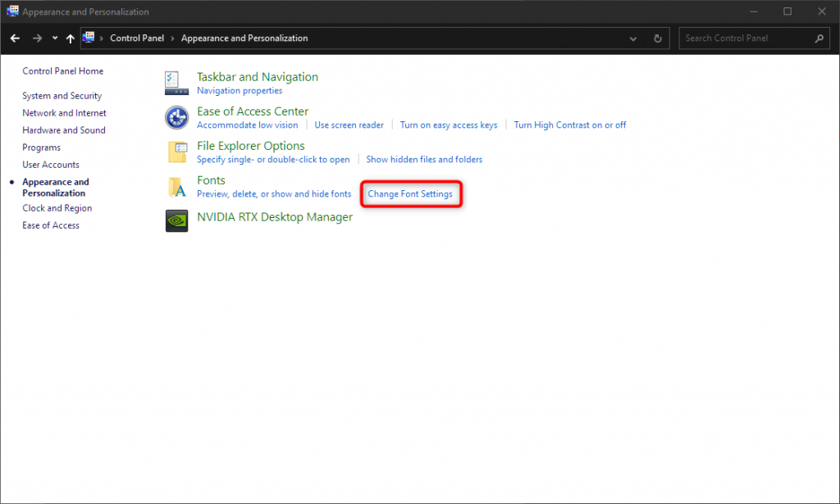The height and width of the screenshot is (504, 840).
Task: Click Accommodate low vision link
Action: [247, 125]
